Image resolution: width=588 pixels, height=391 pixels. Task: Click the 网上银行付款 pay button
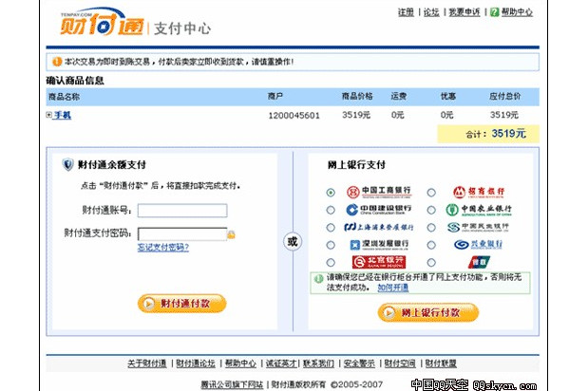click(x=427, y=311)
